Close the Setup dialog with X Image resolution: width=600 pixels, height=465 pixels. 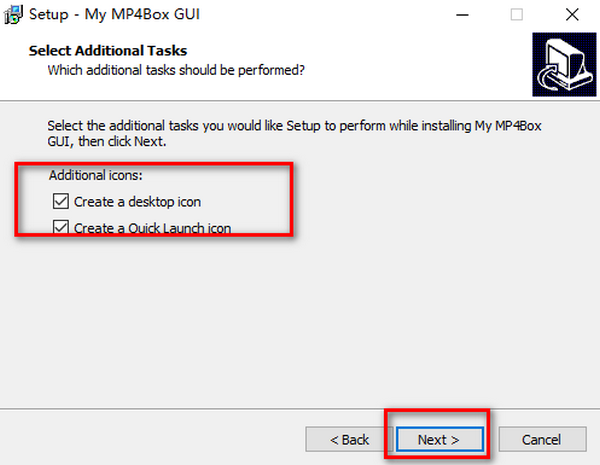[x=570, y=15]
